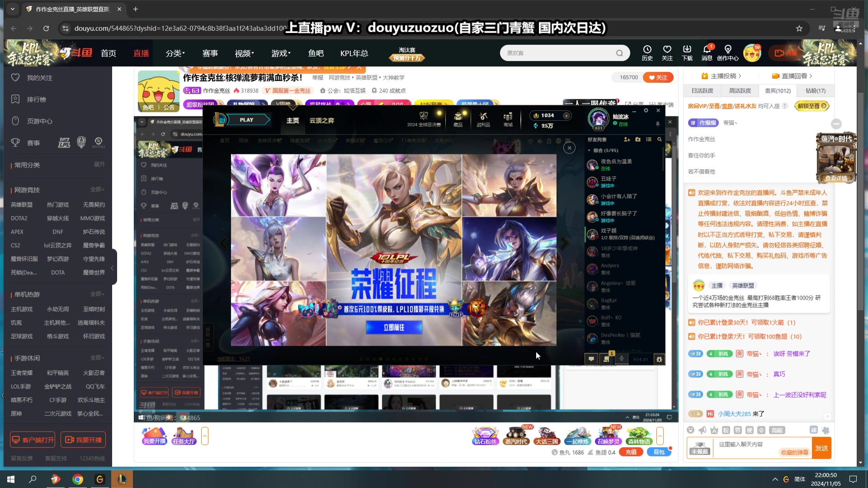Open 任务大厅 task hall icon

tap(184, 436)
